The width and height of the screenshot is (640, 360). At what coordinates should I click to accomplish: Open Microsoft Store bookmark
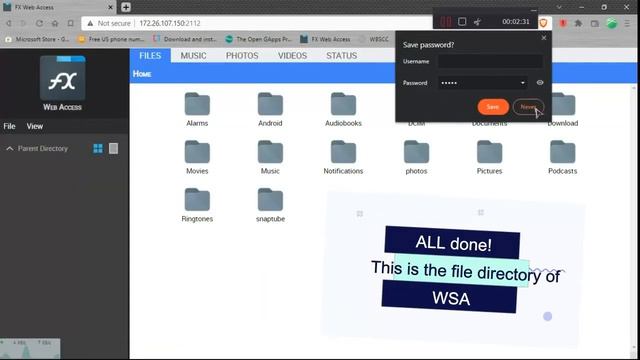pyautogui.click(x=37, y=39)
